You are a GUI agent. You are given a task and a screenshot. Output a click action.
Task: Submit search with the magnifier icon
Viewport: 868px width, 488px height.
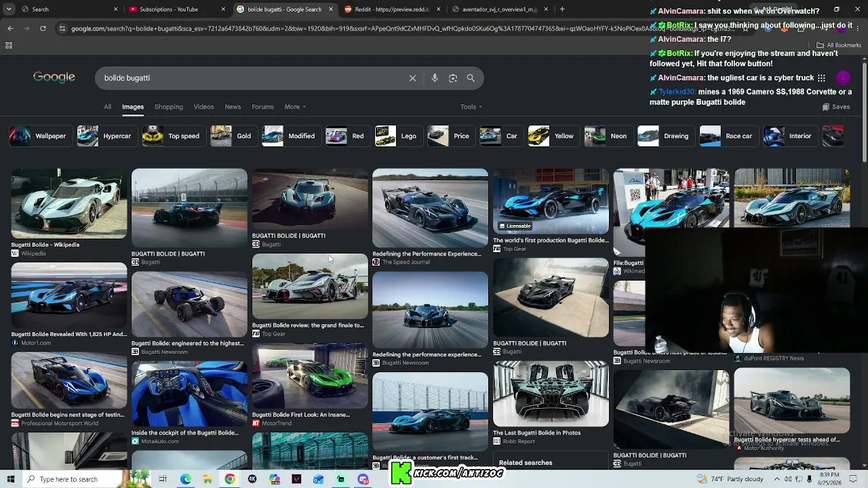coord(471,78)
